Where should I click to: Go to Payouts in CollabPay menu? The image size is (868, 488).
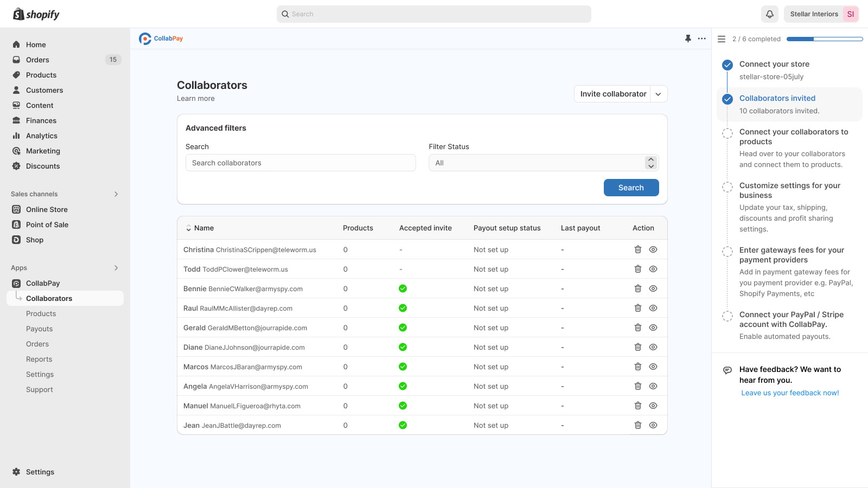pos(40,329)
